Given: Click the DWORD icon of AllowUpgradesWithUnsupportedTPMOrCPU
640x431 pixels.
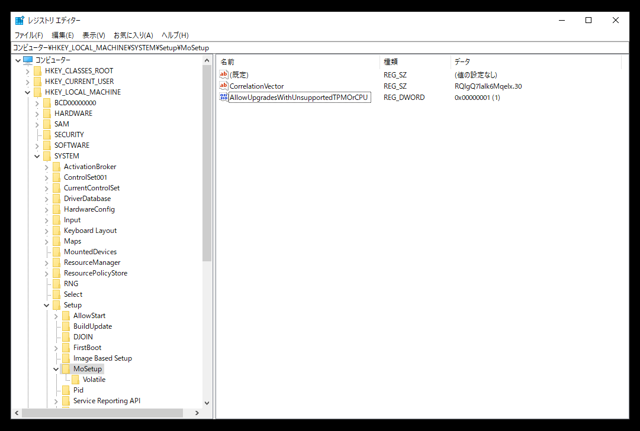Looking at the screenshot, I should click(224, 97).
